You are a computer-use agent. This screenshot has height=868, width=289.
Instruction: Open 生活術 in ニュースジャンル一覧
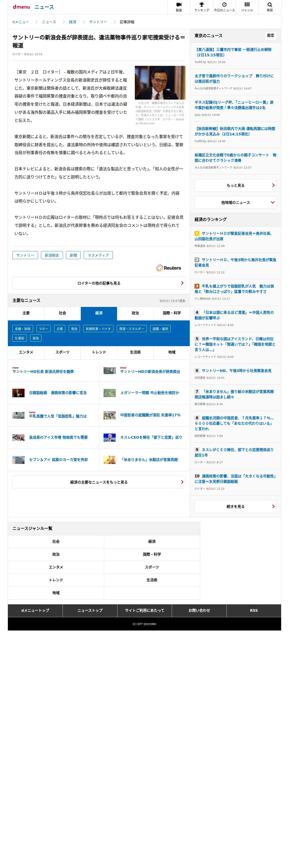[x=152, y=580]
